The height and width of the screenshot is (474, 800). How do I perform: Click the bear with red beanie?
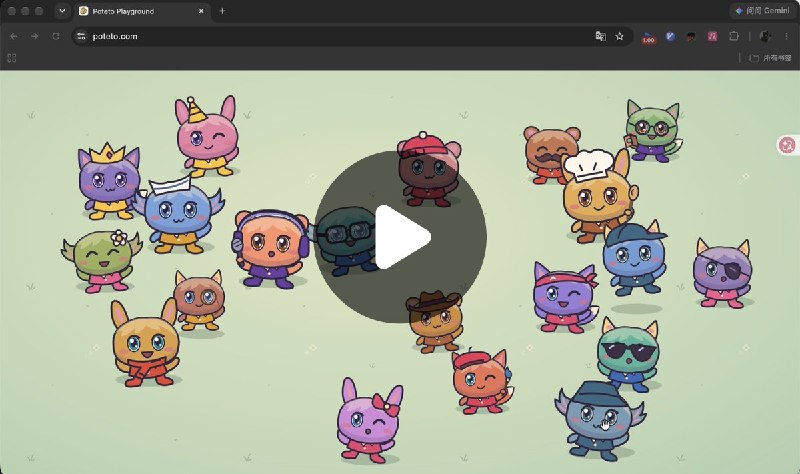pos(428,170)
